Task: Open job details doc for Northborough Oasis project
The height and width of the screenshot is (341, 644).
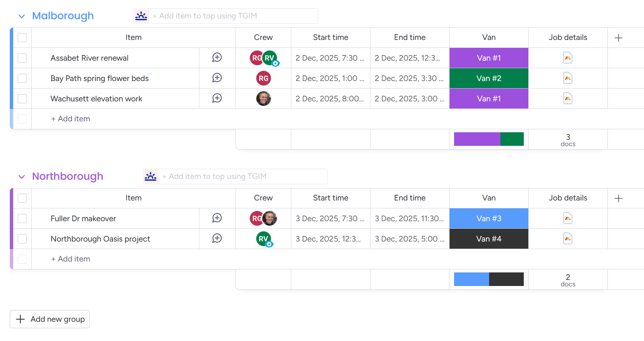Action: (x=568, y=239)
